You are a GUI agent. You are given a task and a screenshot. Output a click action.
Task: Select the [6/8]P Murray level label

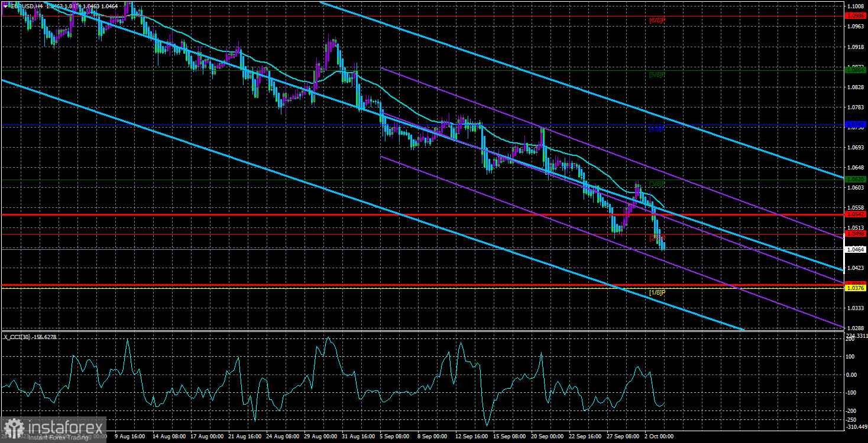658,20
